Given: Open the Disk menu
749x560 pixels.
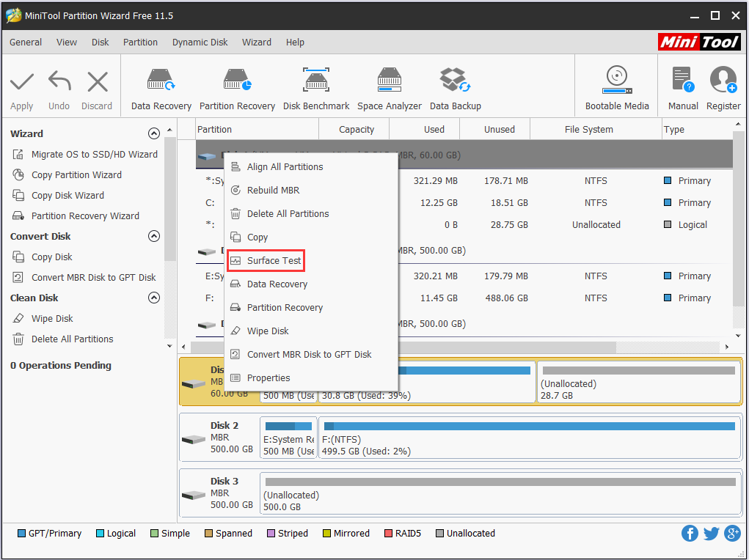Looking at the screenshot, I should pyautogui.click(x=101, y=42).
